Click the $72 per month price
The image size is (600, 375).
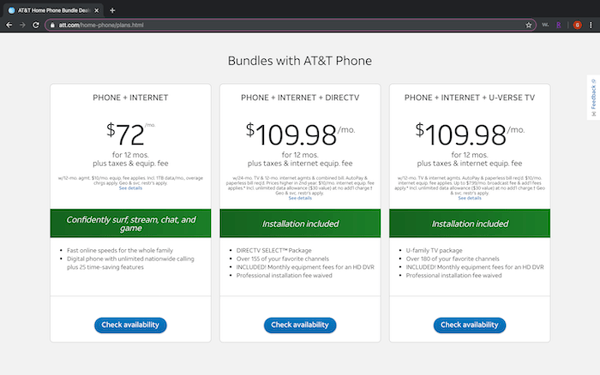[130, 134]
